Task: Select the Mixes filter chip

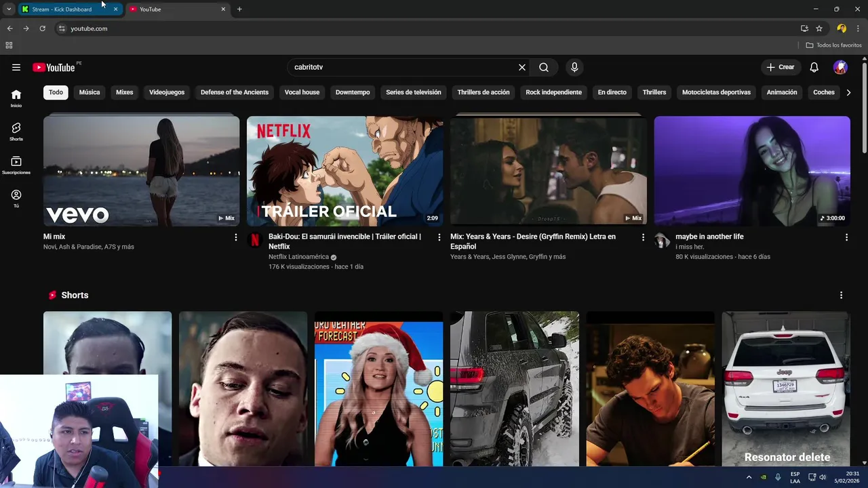Action: [x=125, y=92]
